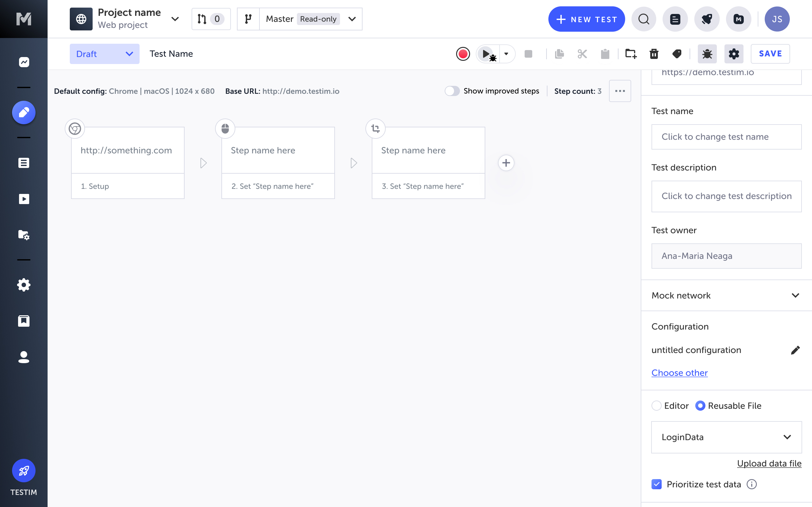Image resolution: width=812 pixels, height=507 pixels.
Task: Select the Editor radio button
Action: click(656, 406)
